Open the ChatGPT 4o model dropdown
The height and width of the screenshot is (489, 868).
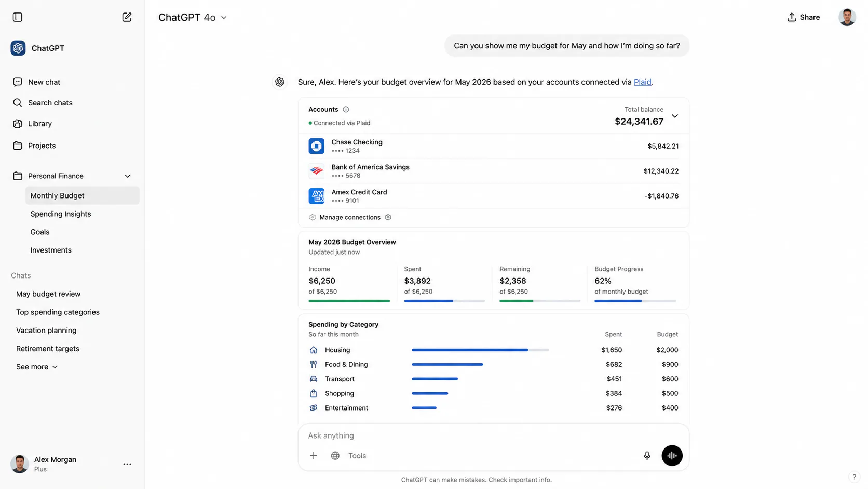(193, 18)
